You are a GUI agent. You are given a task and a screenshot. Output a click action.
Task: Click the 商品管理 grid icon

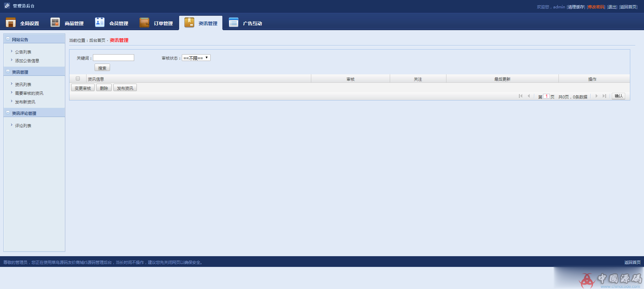pyautogui.click(x=55, y=22)
